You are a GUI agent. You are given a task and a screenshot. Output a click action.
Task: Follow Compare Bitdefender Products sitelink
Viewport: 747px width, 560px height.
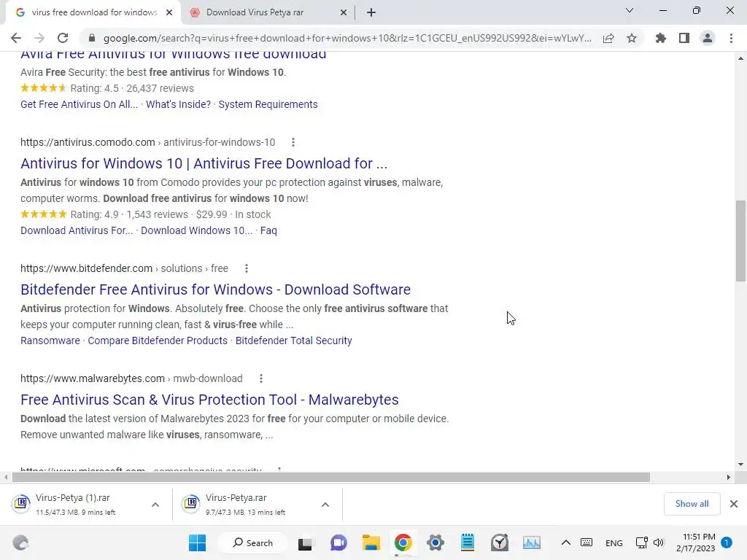158,341
